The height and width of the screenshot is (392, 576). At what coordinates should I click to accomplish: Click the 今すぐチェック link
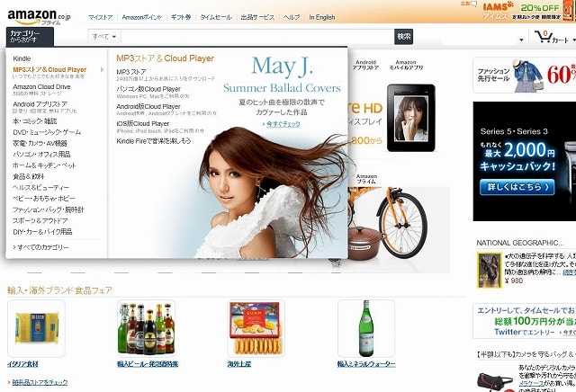[283, 124]
